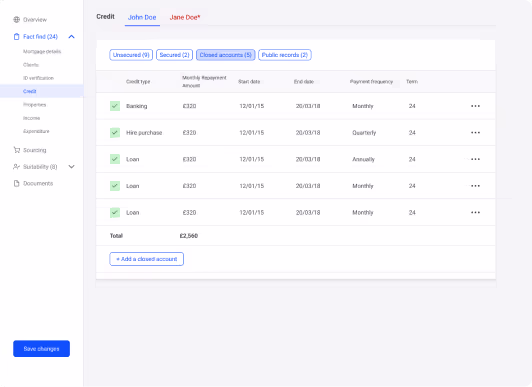The height and width of the screenshot is (387, 532).
Task: Click the £2,560 total amount
Action: pos(189,236)
